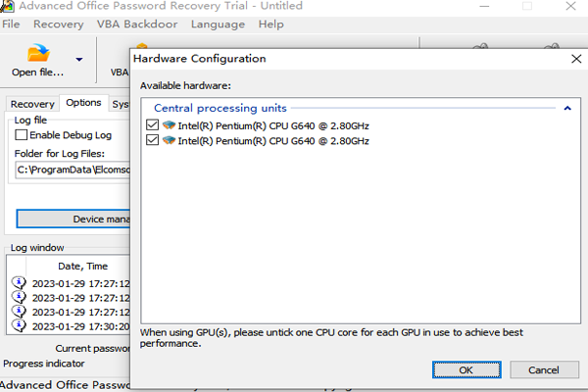Open the dropdown arrow next to Open file

[x=79, y=59]
